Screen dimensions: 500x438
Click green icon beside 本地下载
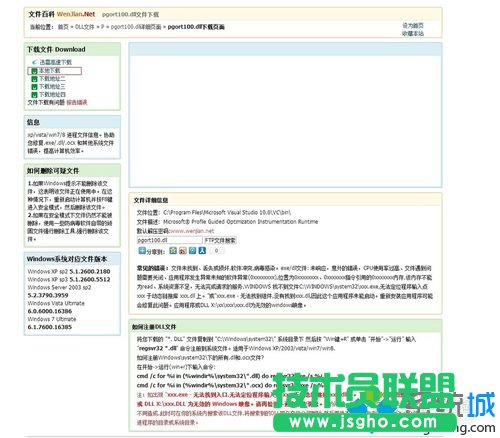pos(34,71)
